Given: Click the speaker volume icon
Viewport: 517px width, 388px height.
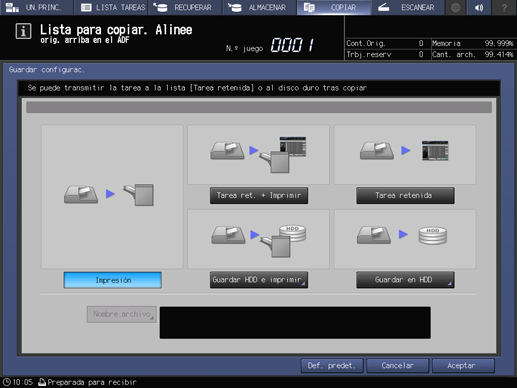Looking at the screenshot, I should [x=479, y=7].
